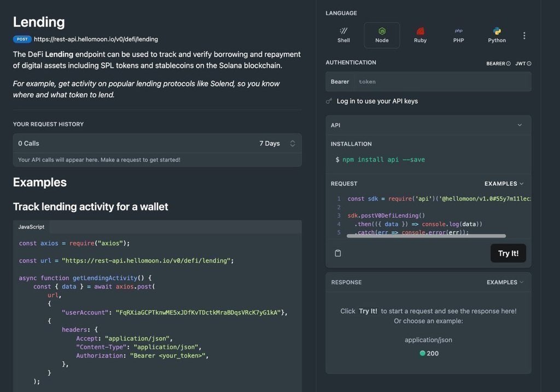Click the Authorization Bearer your_token line

click(x=142, y=355)
